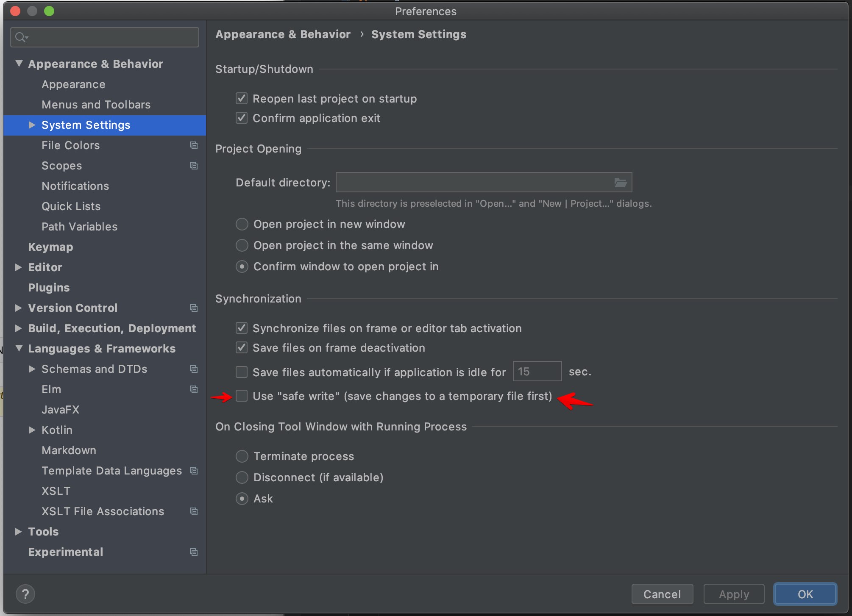
Task: Select Terminate process radio option
Action: point(242,456)
